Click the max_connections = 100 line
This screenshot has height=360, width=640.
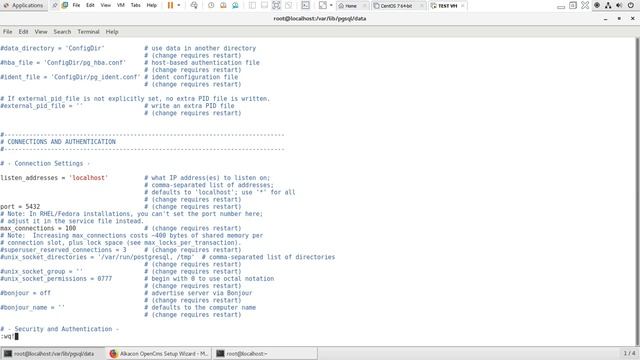coord(38,228)
